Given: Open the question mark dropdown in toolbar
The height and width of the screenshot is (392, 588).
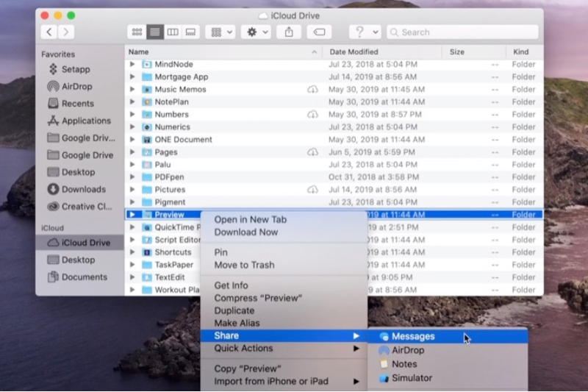Looking at the screenshot, I should 365,32.
